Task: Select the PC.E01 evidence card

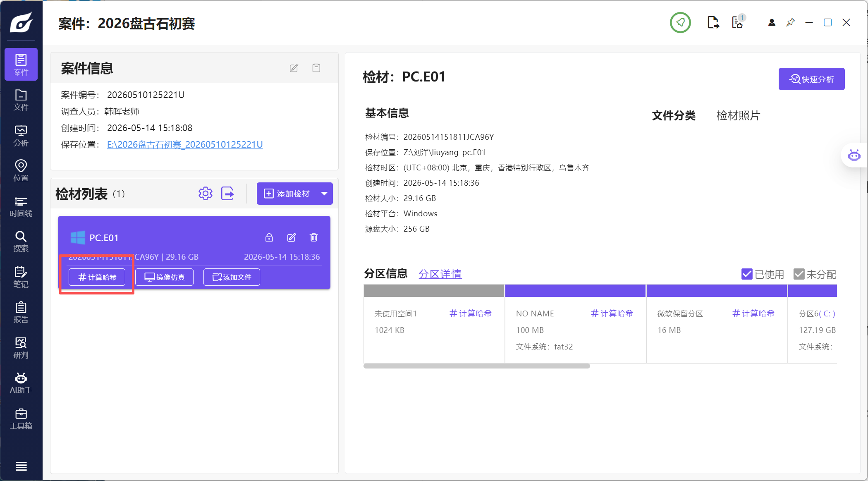Action: (x=194, y=252)
